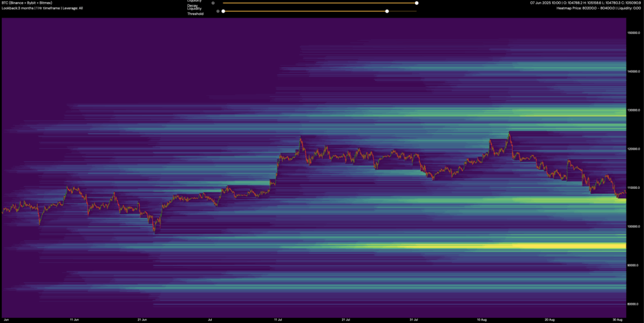
Task: Click the '30 Aug' date axis label
Action: [x=618, y=320]
